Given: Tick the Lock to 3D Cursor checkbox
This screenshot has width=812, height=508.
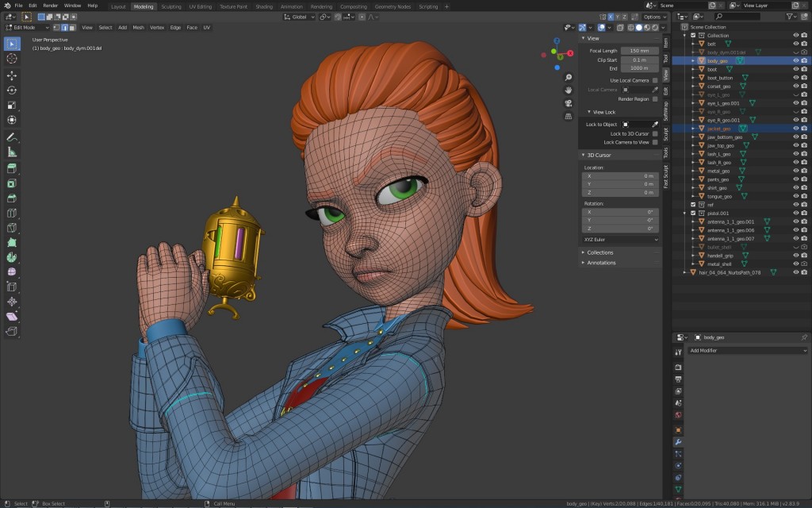Looking at the screenshot, I should pyautogui.click(x=655, y=133).
